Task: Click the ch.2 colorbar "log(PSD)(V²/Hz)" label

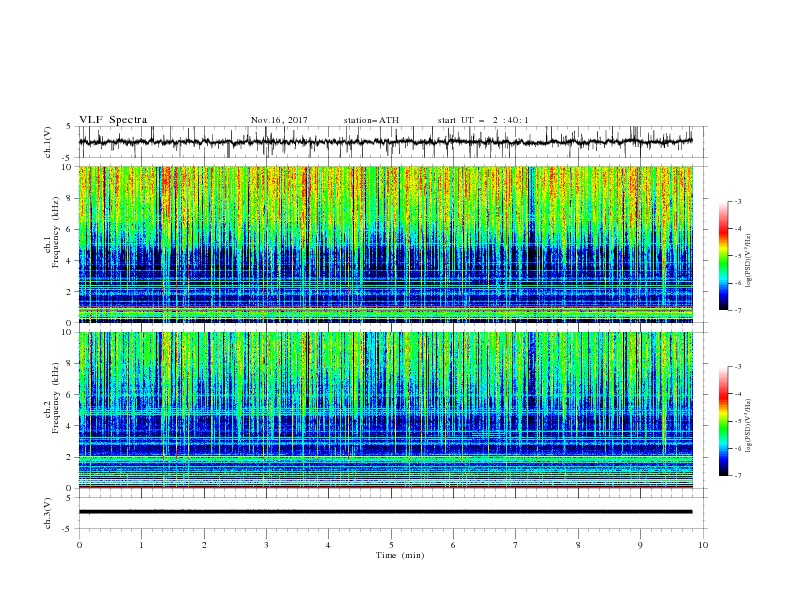Action: [748, 425]
